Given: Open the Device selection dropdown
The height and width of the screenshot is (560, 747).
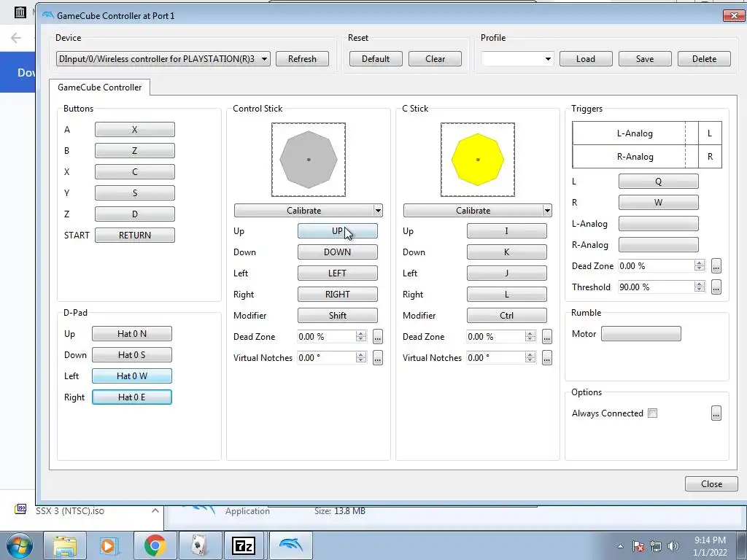Looking at the screenshot, I should click(163, 59).
